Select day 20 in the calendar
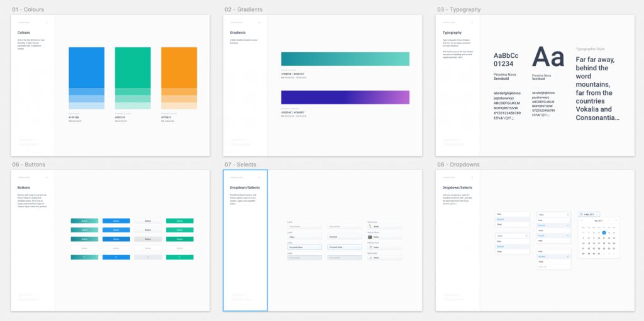 click(614, 243)
